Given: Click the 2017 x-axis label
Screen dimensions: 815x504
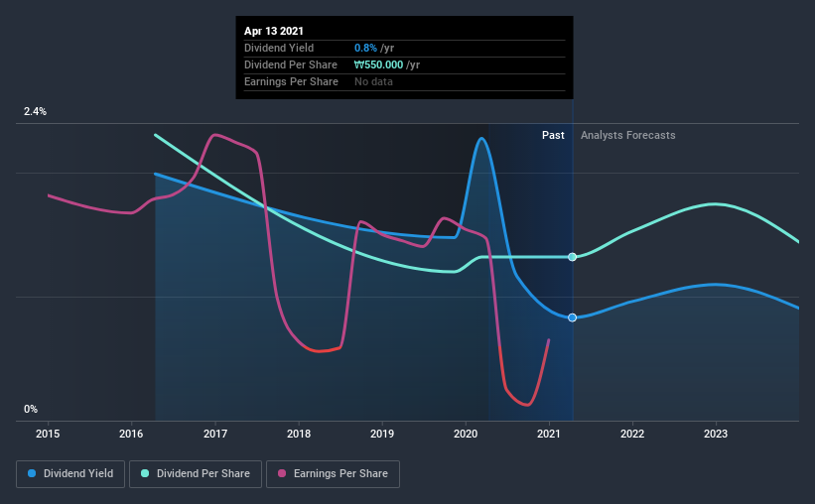Looking at the screenshot, I should coord(215,434).
